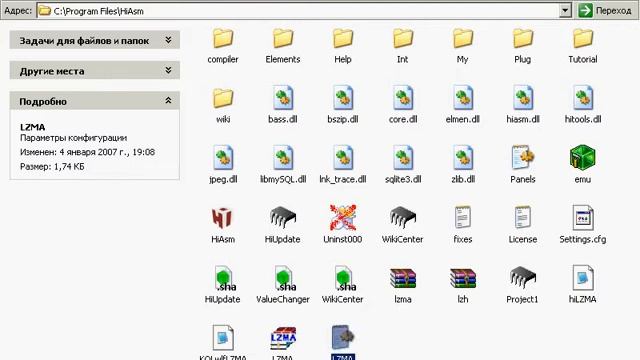Click the Параметры конфигурации text

[x=73, y=138]
